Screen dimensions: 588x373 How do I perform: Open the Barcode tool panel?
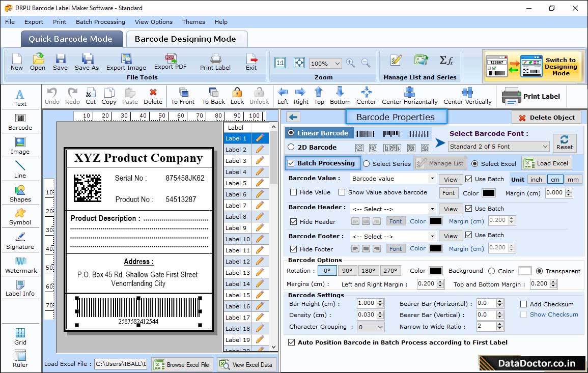(20, 122)
